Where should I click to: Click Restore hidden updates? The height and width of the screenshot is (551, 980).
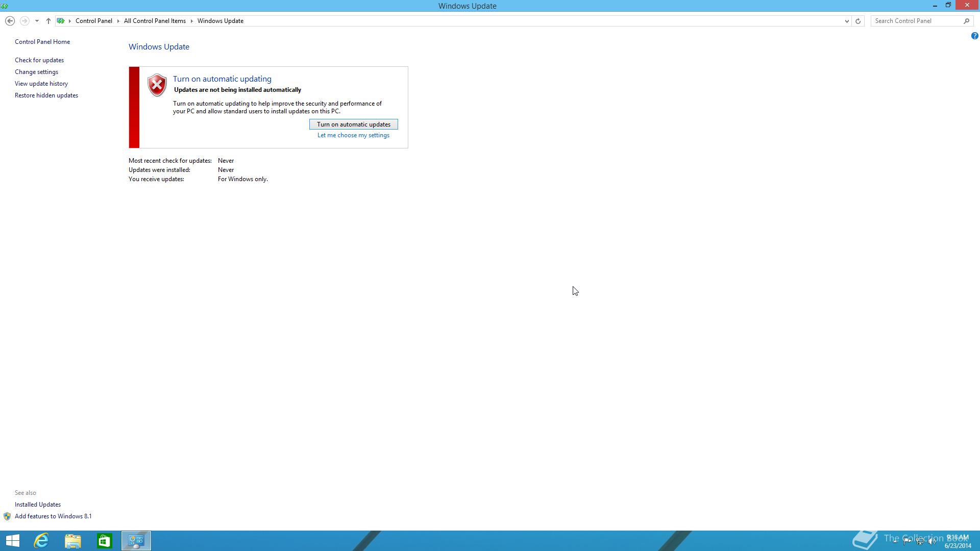pyautogui.click(x=46, y=95)
